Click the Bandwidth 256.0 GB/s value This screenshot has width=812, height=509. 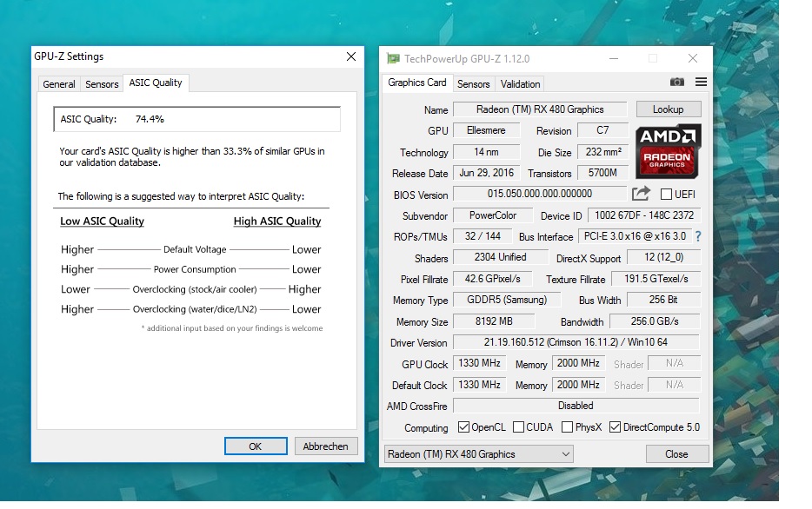[x=655, y=321]
